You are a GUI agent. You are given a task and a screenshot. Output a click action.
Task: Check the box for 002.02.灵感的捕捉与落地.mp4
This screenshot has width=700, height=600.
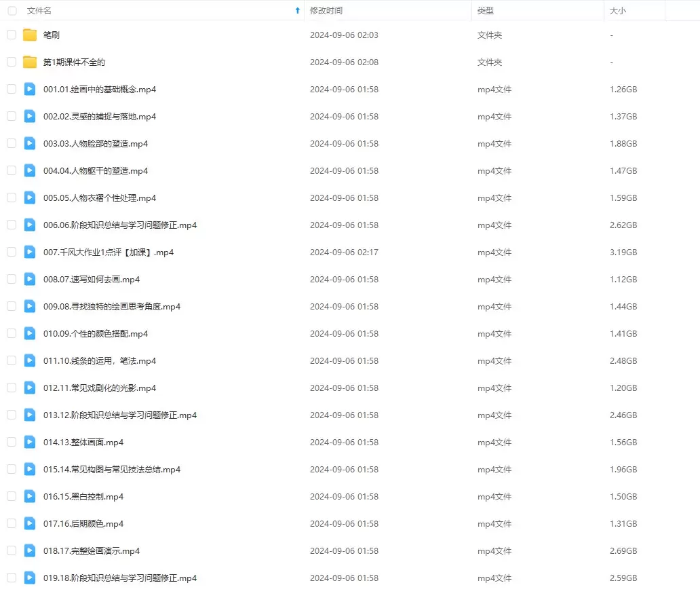pos(12,117)
